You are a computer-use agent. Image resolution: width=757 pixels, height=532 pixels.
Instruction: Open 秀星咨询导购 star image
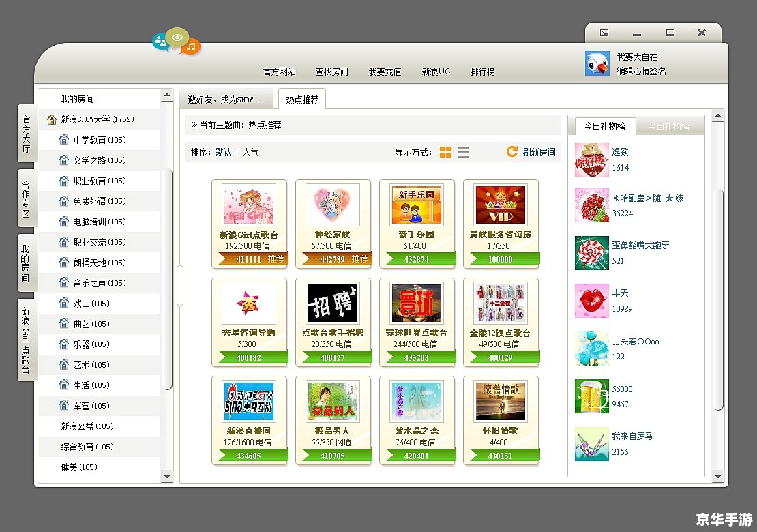click(249, 303)
